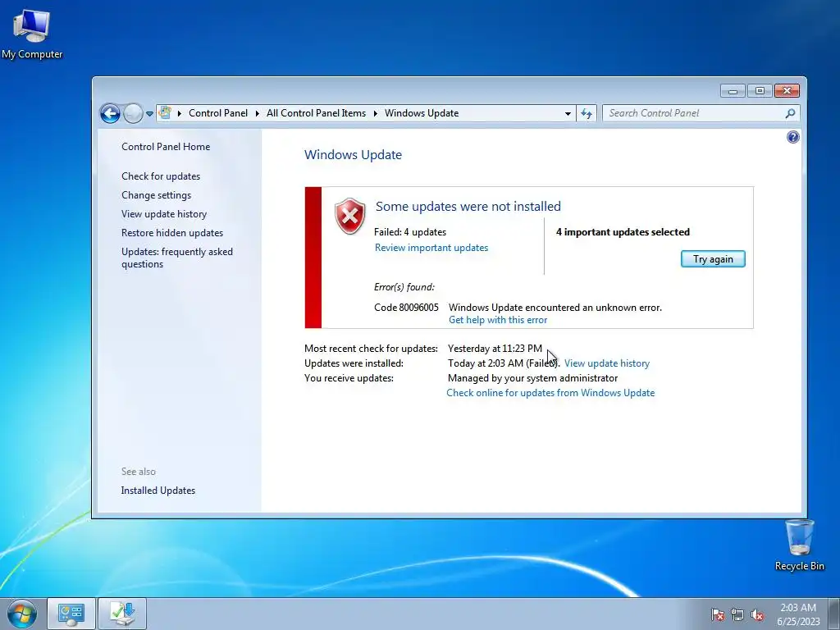Click Check for updates
Viewport: 840px width, 630px height.
[x=161, y=176]
